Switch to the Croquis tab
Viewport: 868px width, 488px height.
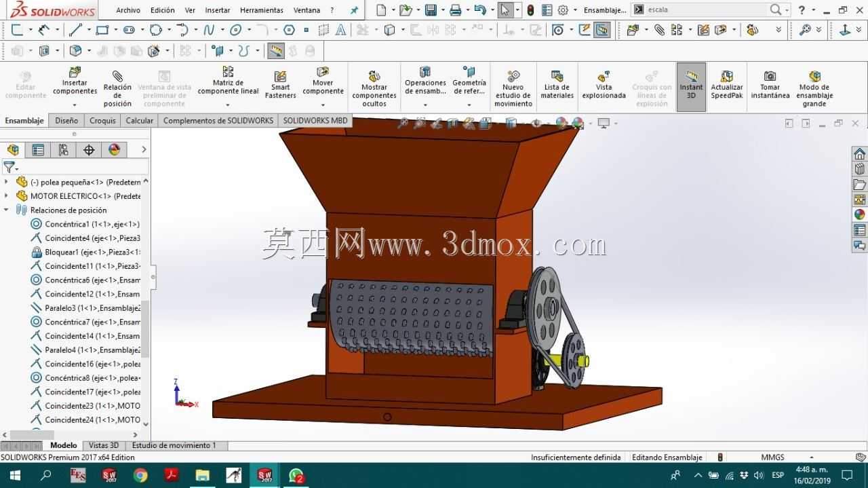(x=102, y=120)
